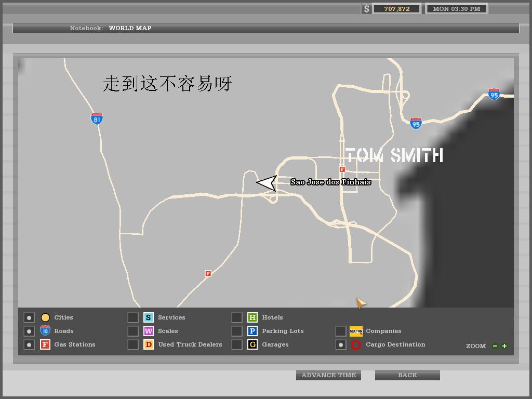Viewport: 532px width, 399px height.
Task: Enable the Parking Lots filter checkbox
Action: pyautogui.click(x=237, y=331)
